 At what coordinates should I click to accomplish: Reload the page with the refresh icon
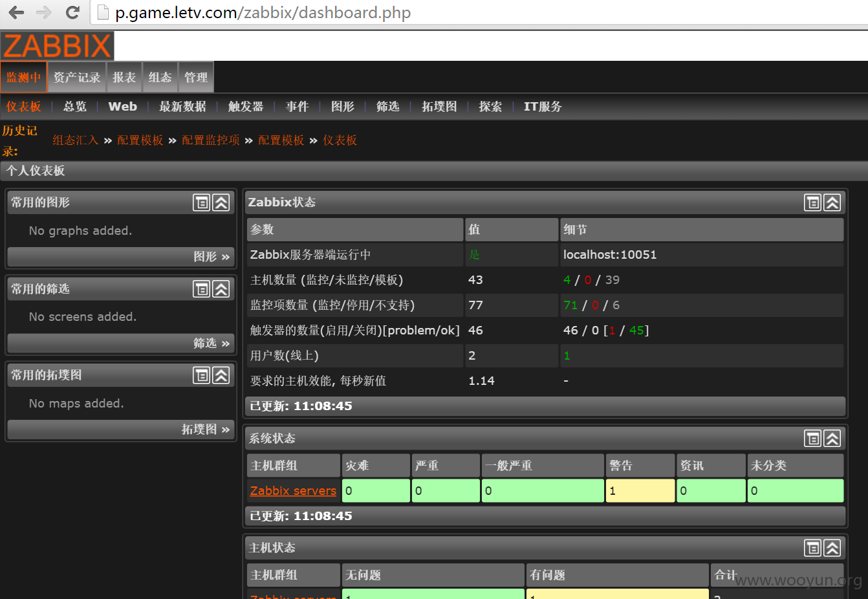[72, 12]
